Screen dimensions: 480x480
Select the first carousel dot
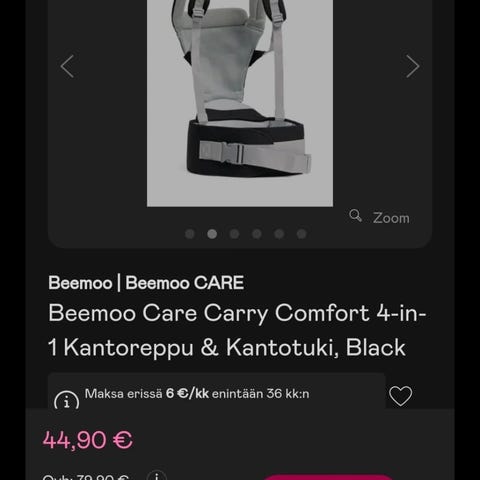click(190, 234)
